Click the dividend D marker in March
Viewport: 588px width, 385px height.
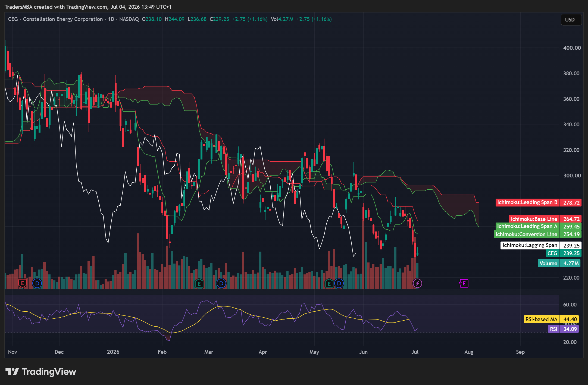pyautogui.click(x=221, y=283)
